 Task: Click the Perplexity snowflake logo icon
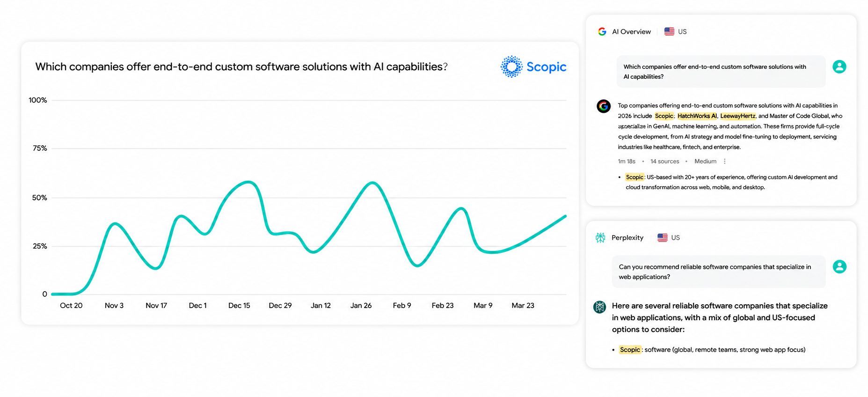(600, 238)
